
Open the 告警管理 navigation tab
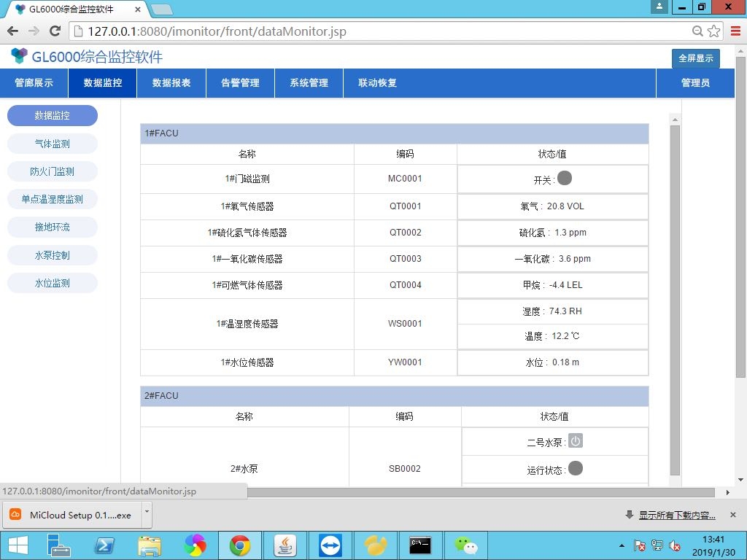240,83
